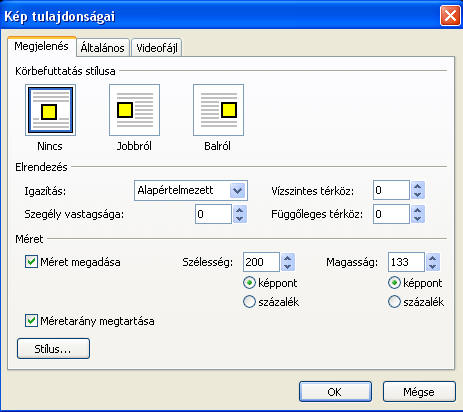
Task: Select százalék radio under Szélesség
Action: (249, 302)
